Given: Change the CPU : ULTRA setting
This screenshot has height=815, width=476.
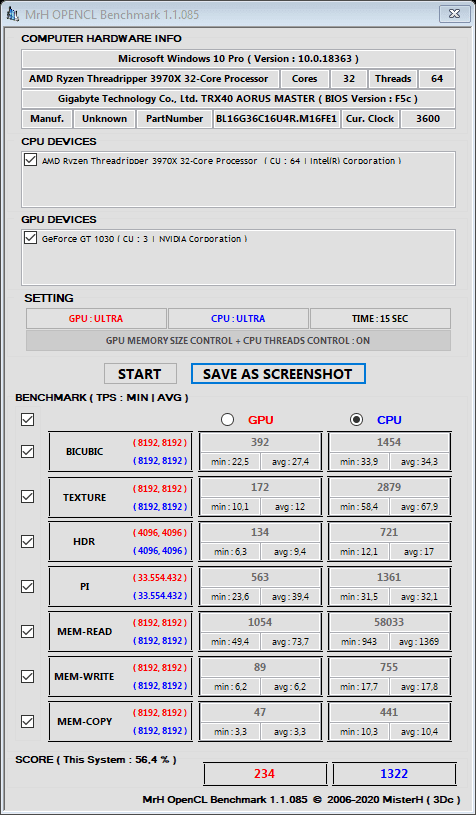Looking at the screenshot, I should click(x=238, y=319).
